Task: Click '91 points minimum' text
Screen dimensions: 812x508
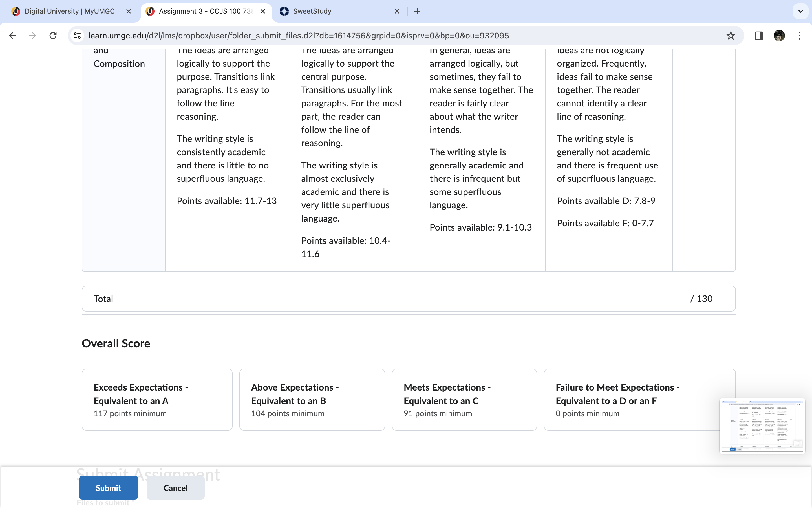Action: [x=438, y=413]
